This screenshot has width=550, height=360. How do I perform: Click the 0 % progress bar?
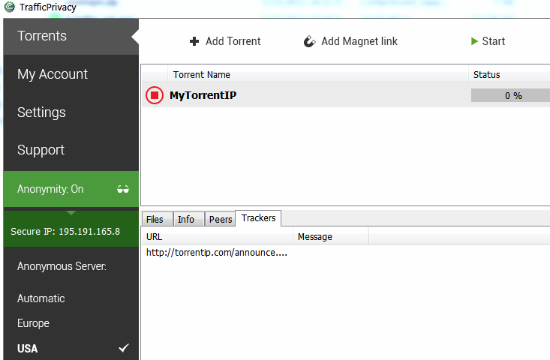pyautogui.click(x=510, y=95)
